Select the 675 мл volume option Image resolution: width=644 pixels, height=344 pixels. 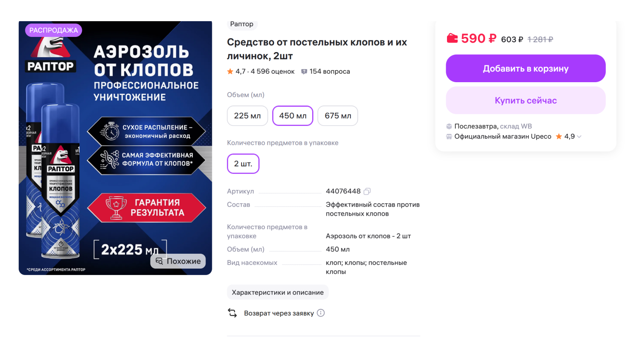(x=338, y=116)
